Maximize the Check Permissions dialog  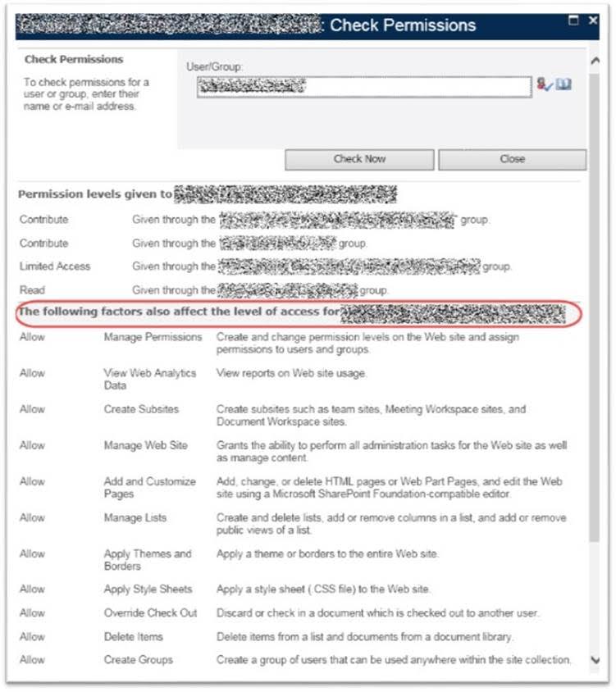point(574,20)
